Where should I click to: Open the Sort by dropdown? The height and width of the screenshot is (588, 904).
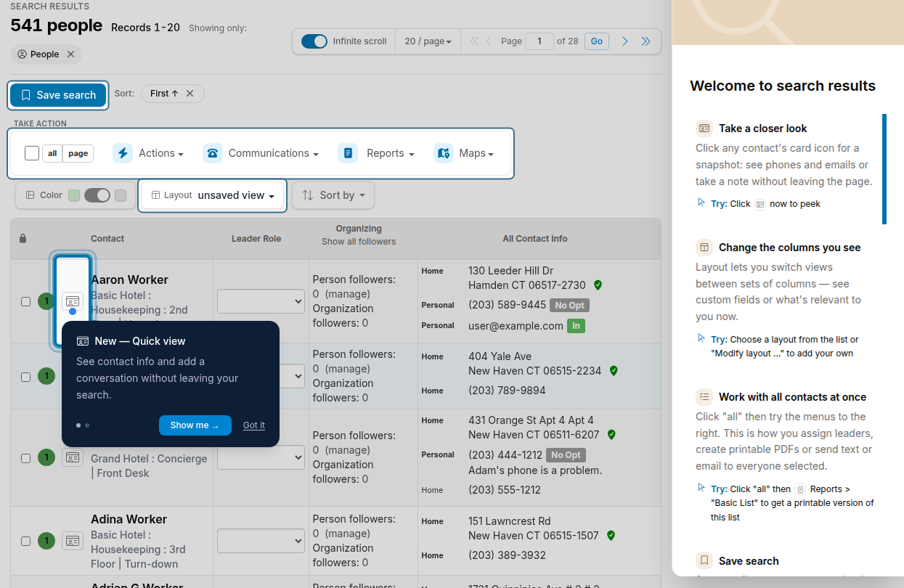tap(333, 195)
